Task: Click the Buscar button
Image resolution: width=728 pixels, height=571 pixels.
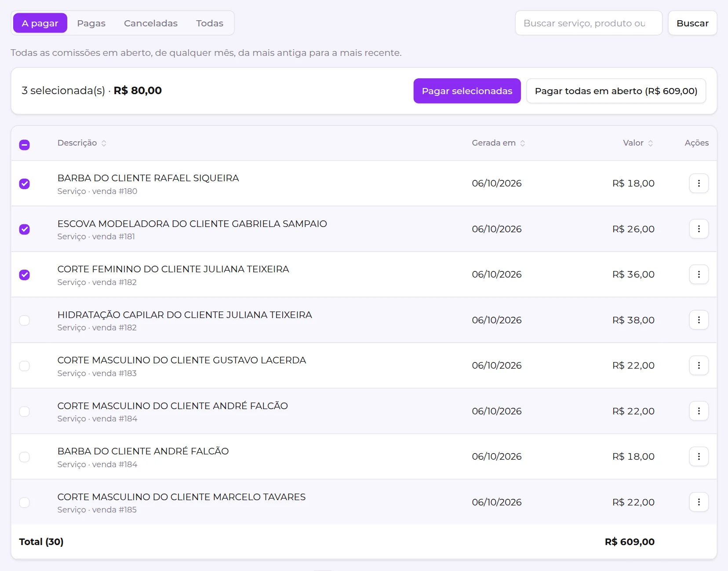Action: 692,23
